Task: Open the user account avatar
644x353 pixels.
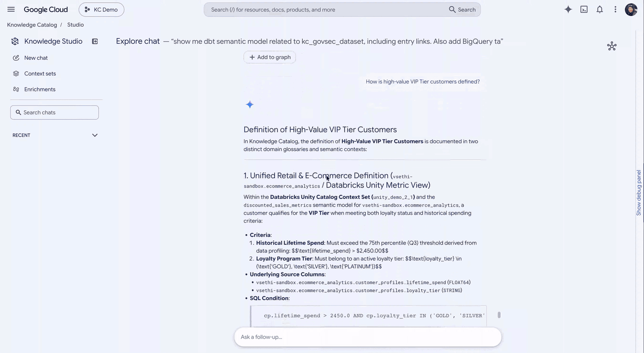Action: 631,9
